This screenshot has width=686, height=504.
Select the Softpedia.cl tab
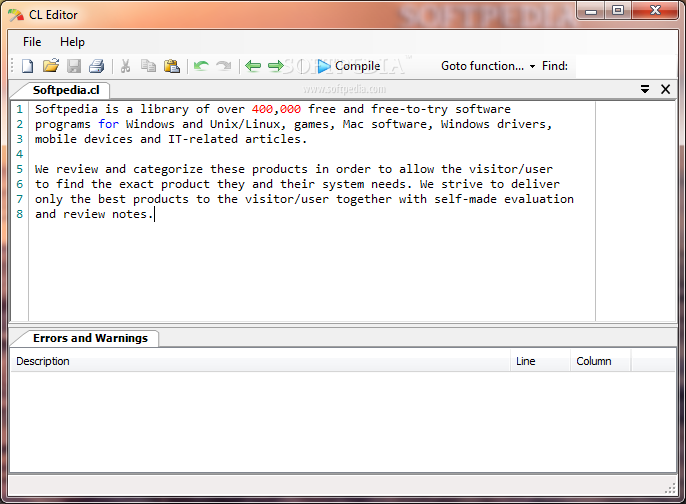click(66, 90)
